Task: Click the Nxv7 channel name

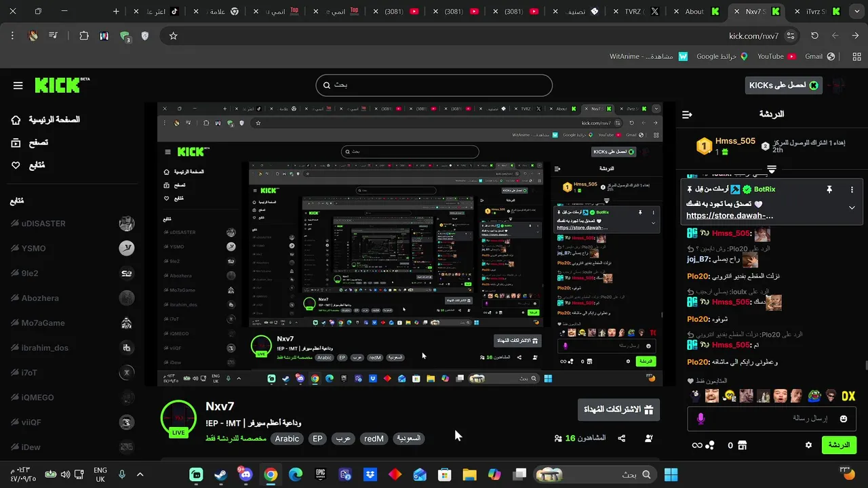Action: coord(220,407)
